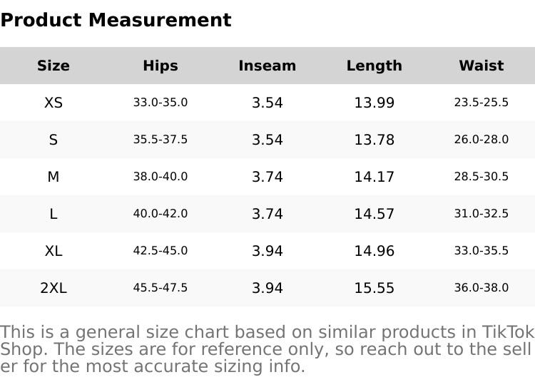Select the L size row label
This screenshot has height=392, width=535.
tap(53, 214)
